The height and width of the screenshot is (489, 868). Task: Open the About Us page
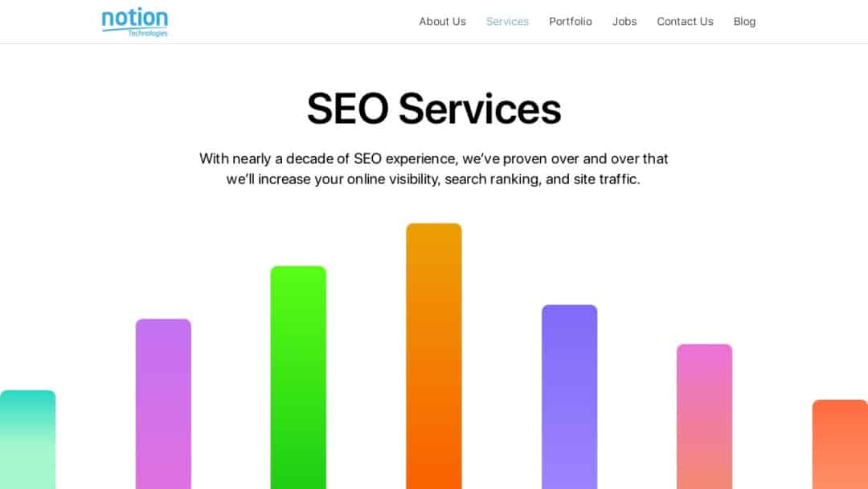click(x=442, y=22)
